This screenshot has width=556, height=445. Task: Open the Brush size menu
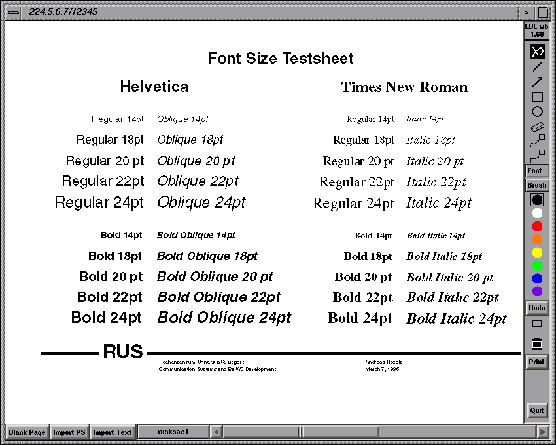[536, 185]
